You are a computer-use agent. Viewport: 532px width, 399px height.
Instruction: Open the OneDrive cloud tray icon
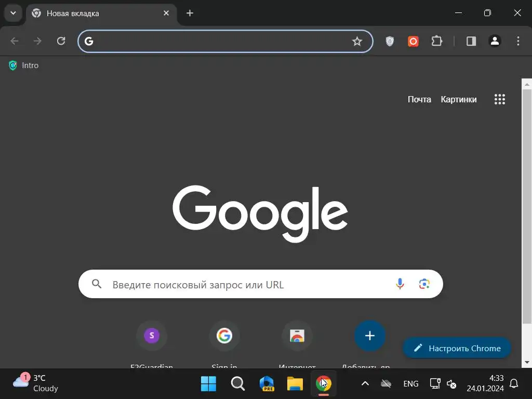pos(386,384)
